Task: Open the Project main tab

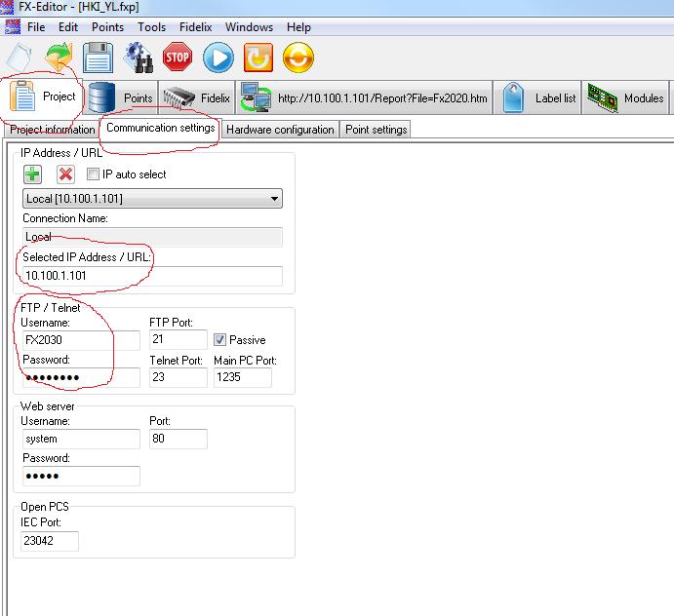Action: 42,96
